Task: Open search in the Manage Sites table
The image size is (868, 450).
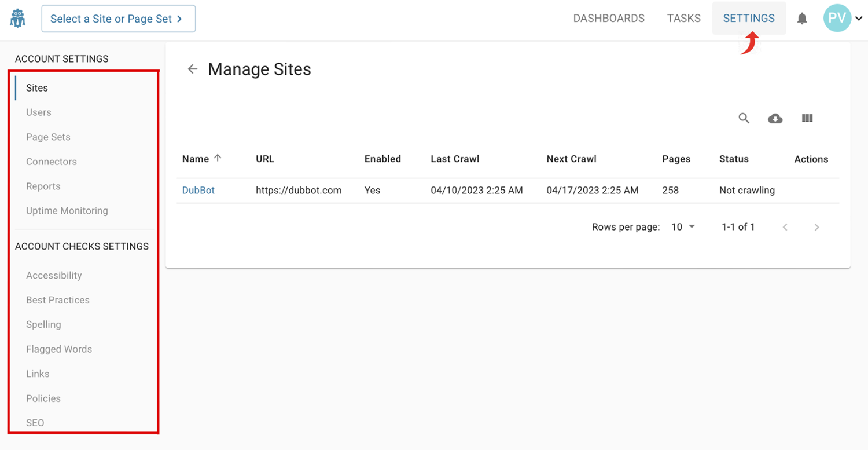Action: click(744, 118)
